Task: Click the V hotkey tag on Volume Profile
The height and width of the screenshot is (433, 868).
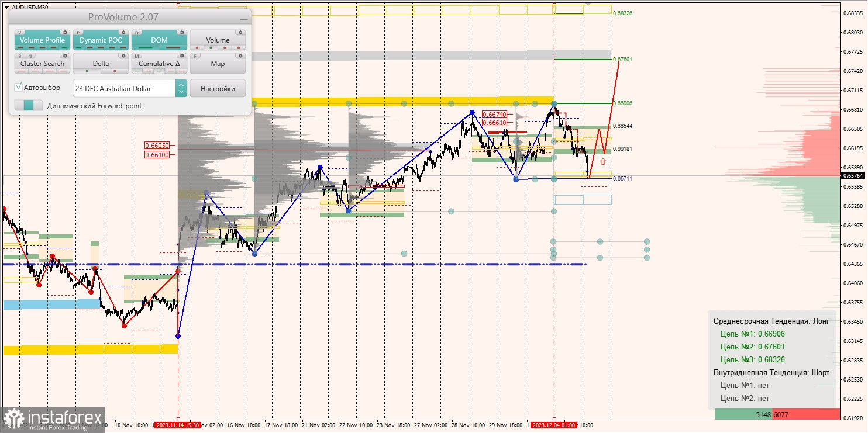Action: pyautogui.click(x=19, y=33)
